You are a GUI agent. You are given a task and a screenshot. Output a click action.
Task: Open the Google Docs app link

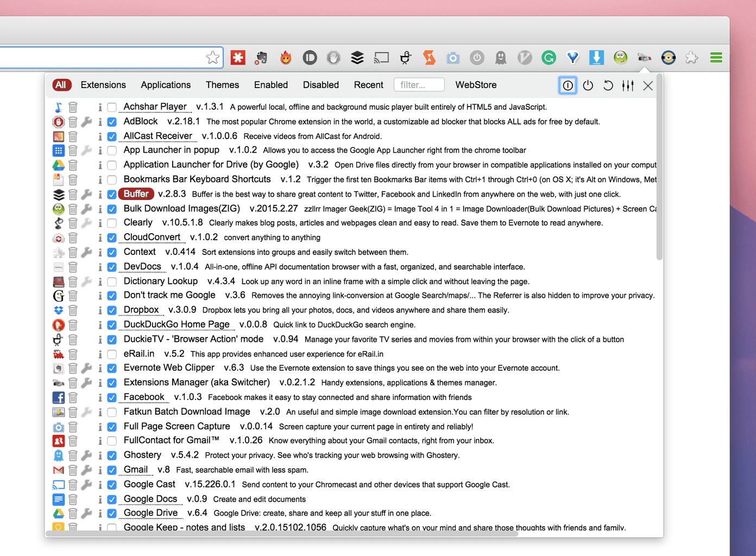150,499
